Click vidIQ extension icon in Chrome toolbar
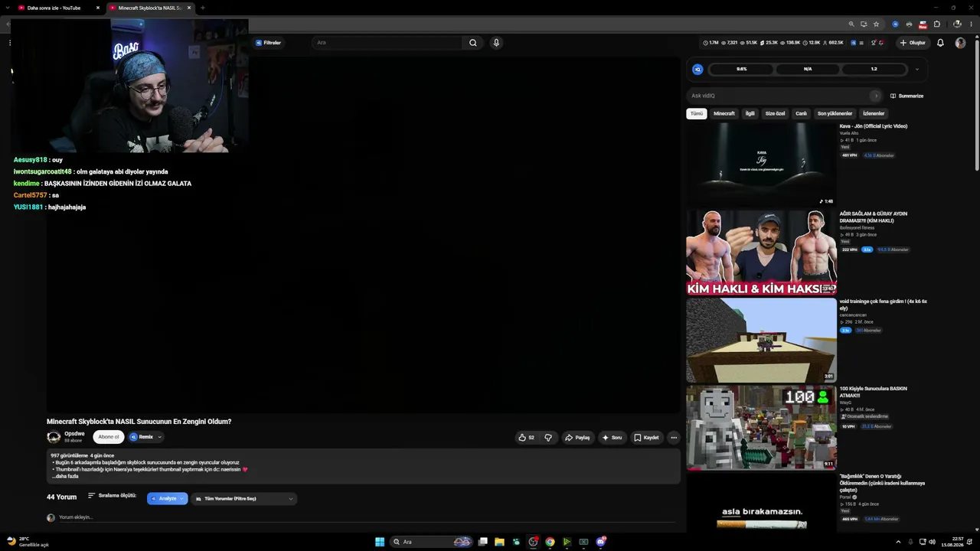The width and height of the screenshot is (980, 551). coord(895,24)
